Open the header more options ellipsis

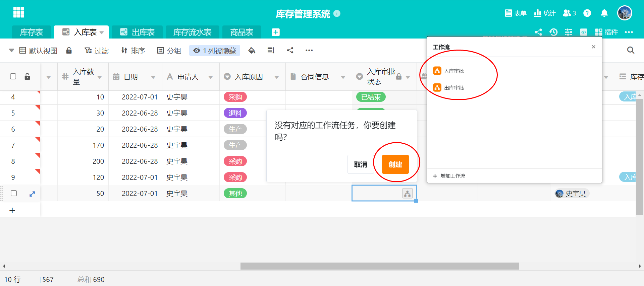[629, 32]
